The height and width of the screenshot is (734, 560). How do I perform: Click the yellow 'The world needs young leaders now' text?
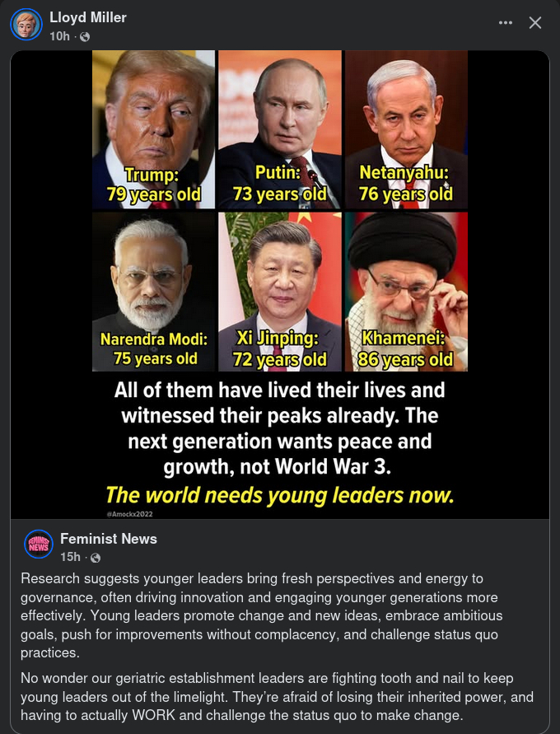point(280,495)
